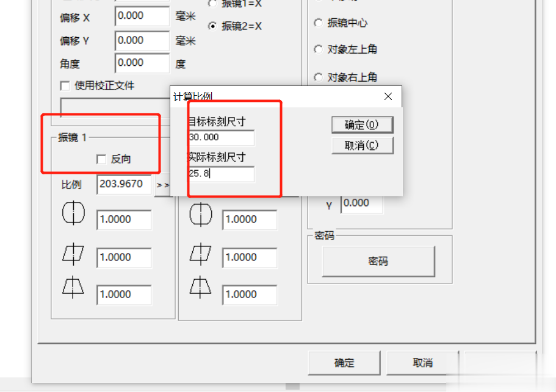
Task: Choose the 对象右上角 radio option
Action: tap(318, 77)
